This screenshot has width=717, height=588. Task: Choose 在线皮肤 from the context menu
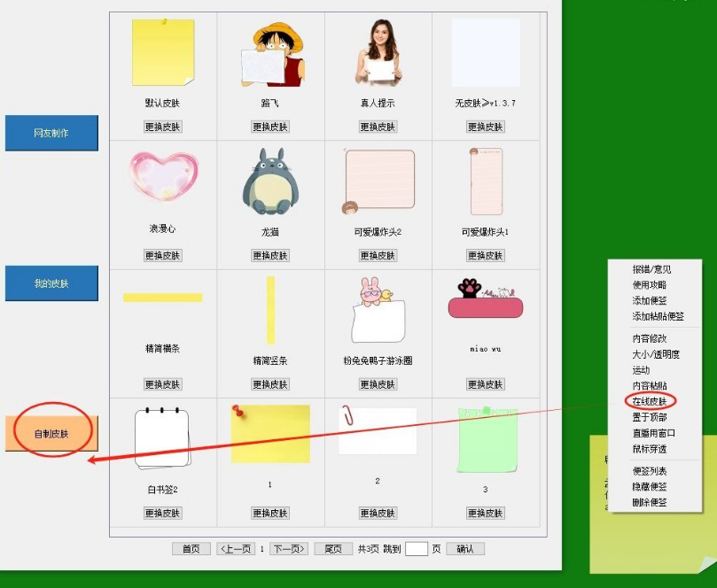pyautogui.click(x=650, y=401)
